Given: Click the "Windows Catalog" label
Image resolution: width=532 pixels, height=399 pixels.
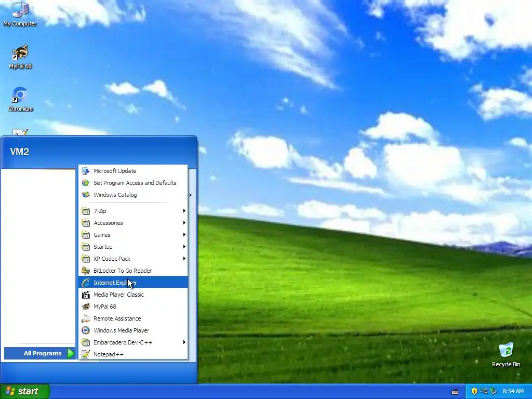Looking at the screenshot, I should pyautogui.click(x=115, y=195).
